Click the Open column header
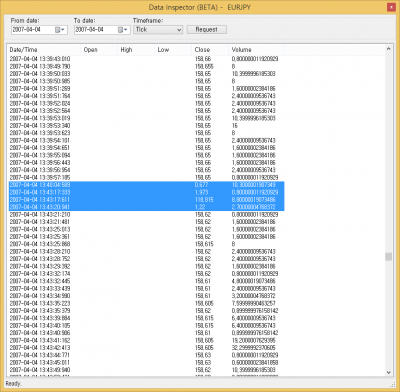400x392 pixels. (99, 50)
